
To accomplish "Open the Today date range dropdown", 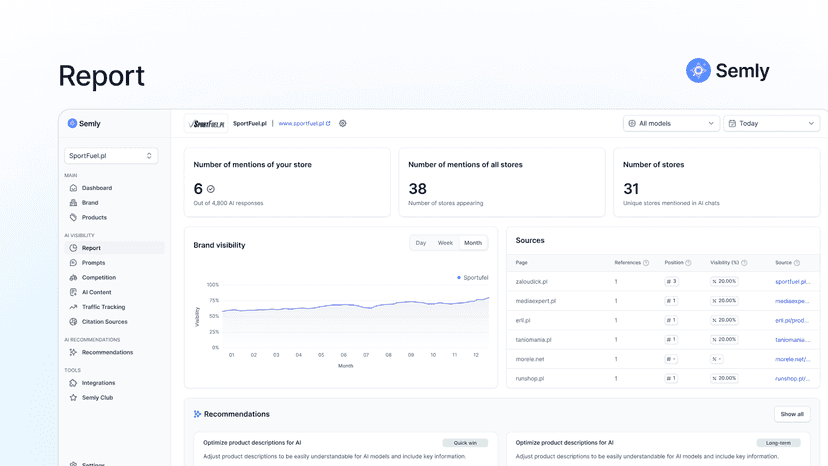I will tap(771, 124).
